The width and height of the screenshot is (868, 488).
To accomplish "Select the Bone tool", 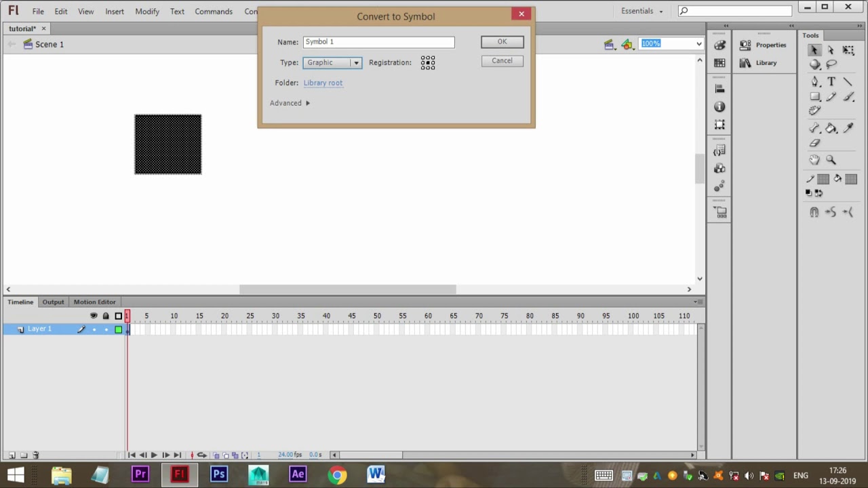I will [814, 128].
